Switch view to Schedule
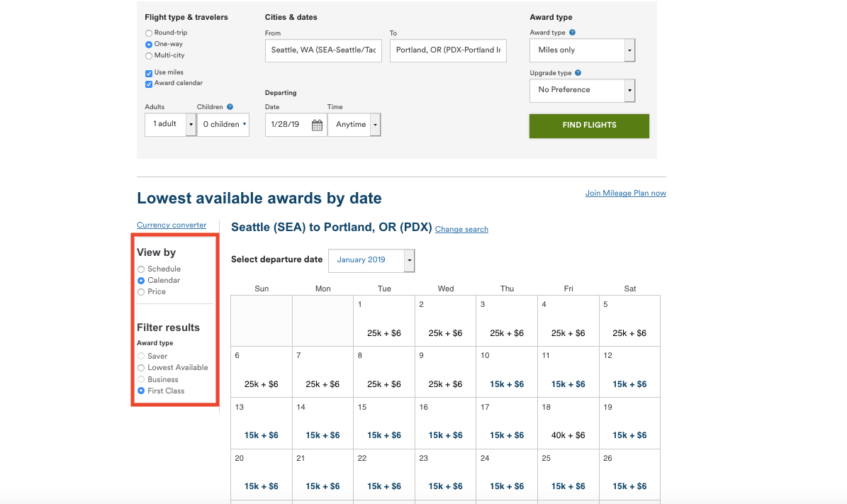This screenshot has width=847, height=504. (141, 269)
